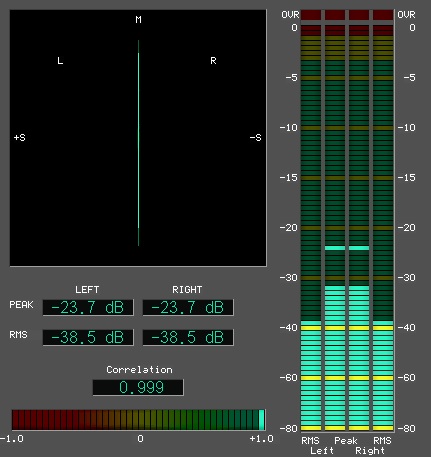Click the peak hold marker on the Right Peak meter

(x=359, y=248)
